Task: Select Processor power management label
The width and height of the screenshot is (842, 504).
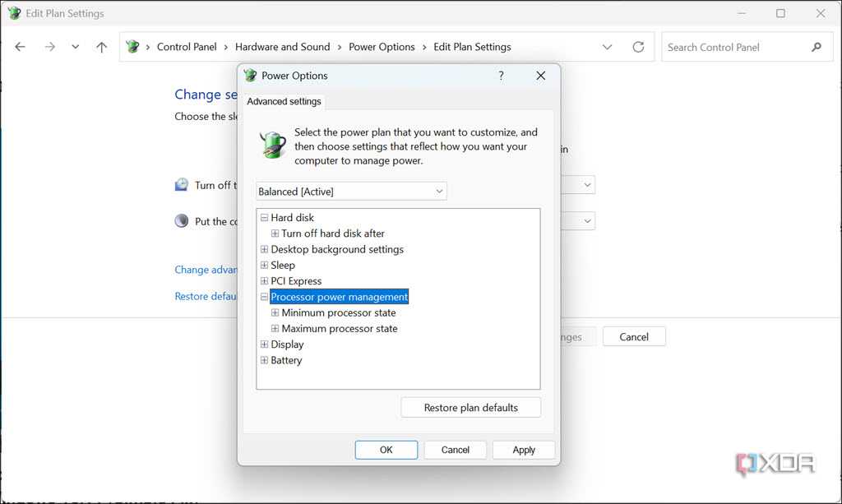Action: pyautogui.click(x=339, y=297)
